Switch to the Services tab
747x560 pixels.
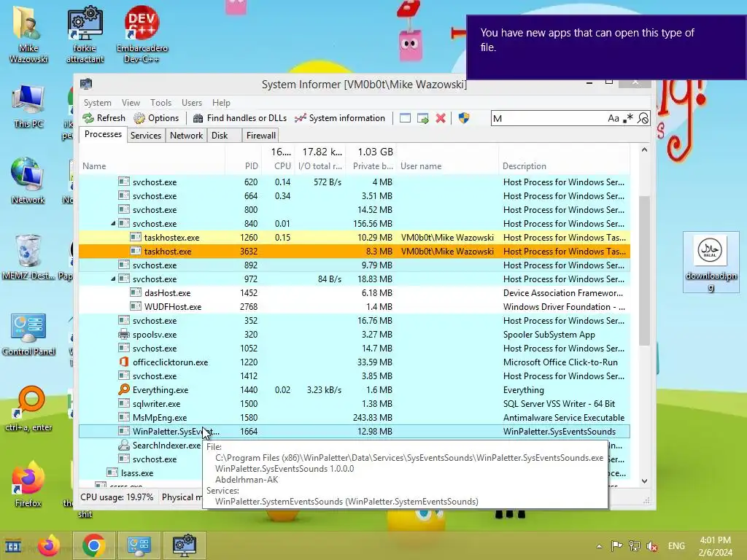(x=146, y=135)
